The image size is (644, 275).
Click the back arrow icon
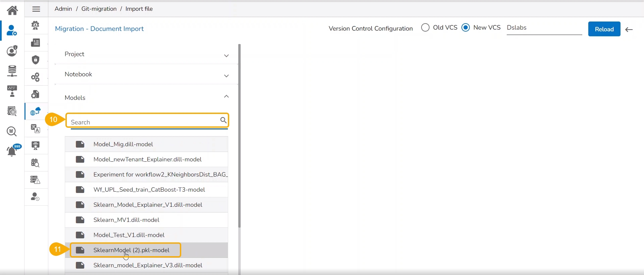click(x=629, y=30)
